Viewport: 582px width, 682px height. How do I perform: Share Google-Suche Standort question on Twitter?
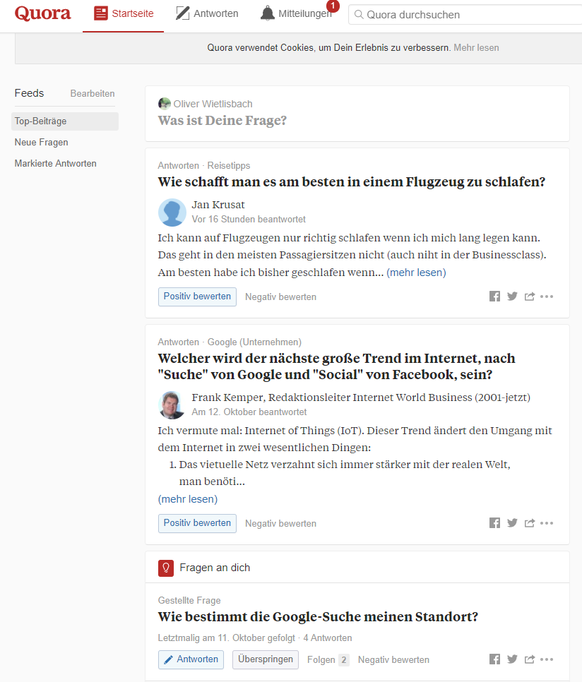coord(512,659)
